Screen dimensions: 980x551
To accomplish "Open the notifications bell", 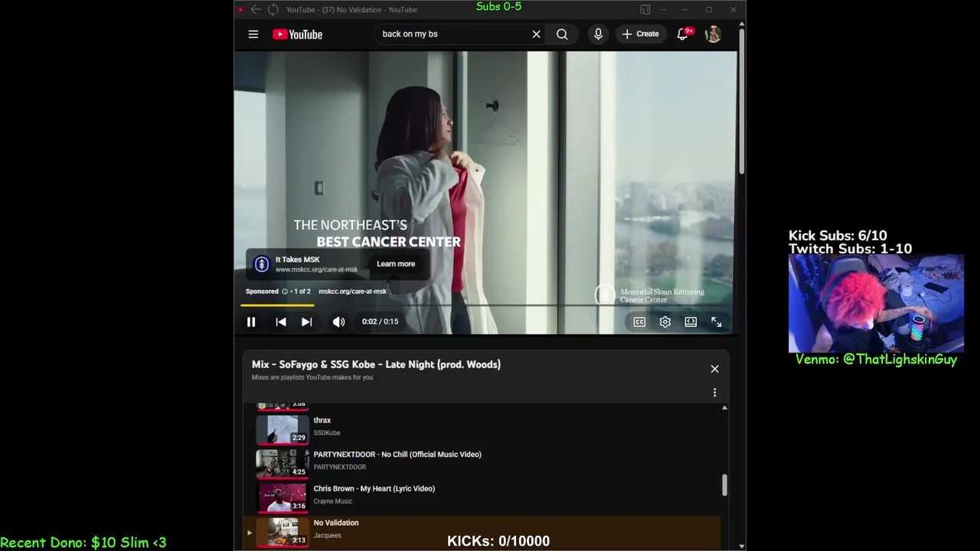I will [683, 34].
